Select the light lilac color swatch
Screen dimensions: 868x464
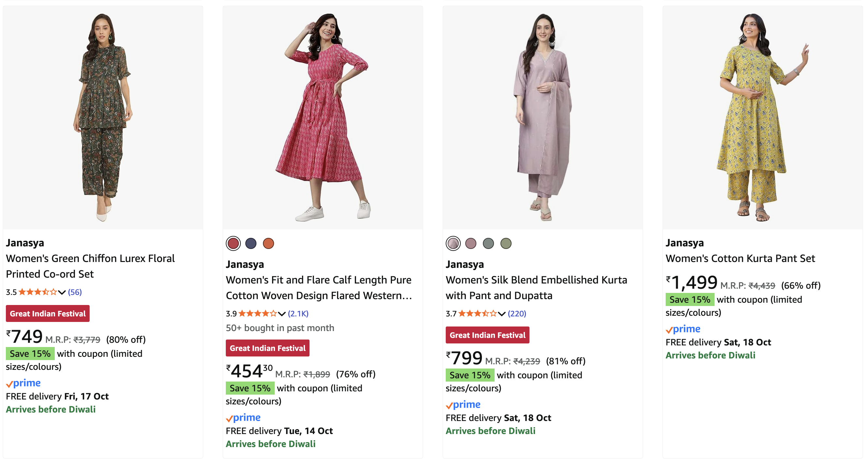[x=453, y=243]
